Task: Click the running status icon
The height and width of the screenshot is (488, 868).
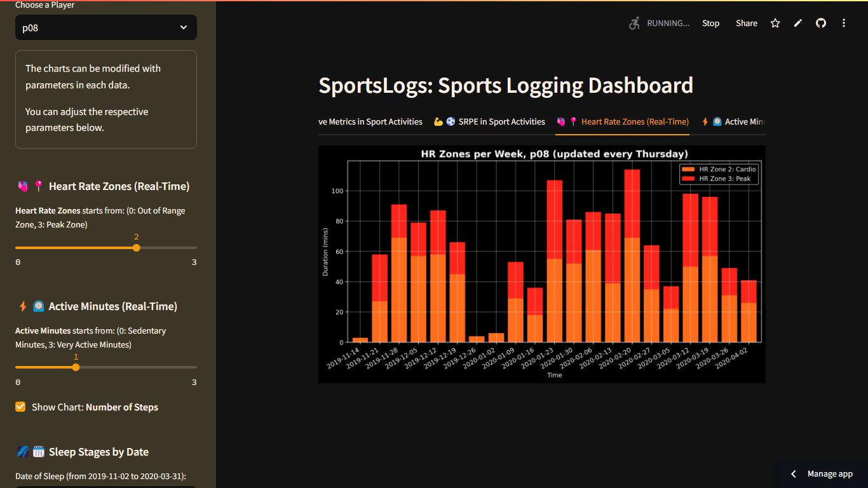Action: click(x=634, y=23)
